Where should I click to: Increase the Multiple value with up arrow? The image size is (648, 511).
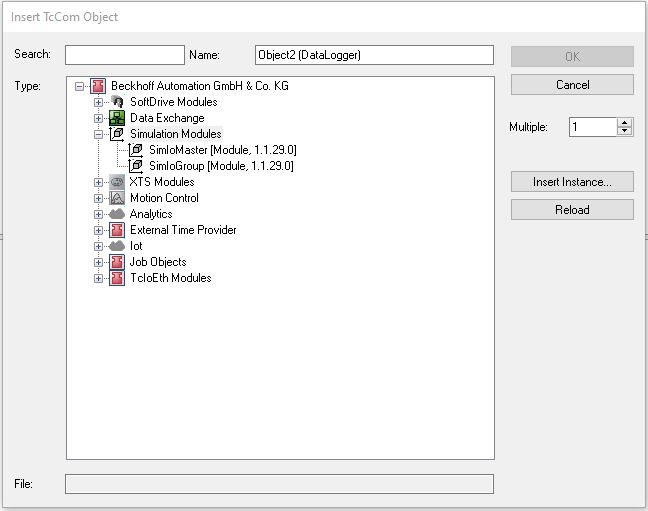click(625, 122)
